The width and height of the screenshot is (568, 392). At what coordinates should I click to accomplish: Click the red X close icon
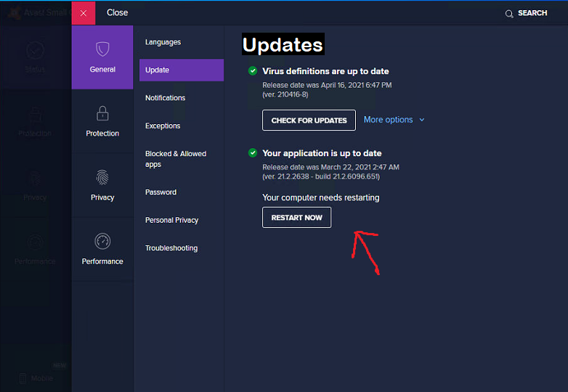[x=84, y=13]
